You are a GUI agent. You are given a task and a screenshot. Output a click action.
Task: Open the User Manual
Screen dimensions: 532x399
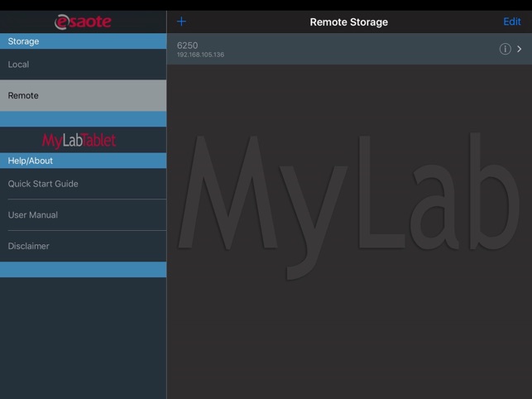point(83,215)
